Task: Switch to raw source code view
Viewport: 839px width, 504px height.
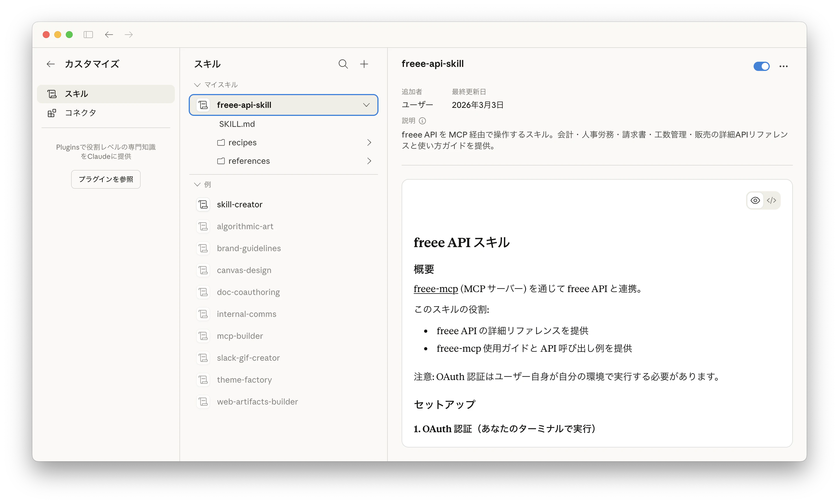Action: pyautogui.click(x=771, y=200)
